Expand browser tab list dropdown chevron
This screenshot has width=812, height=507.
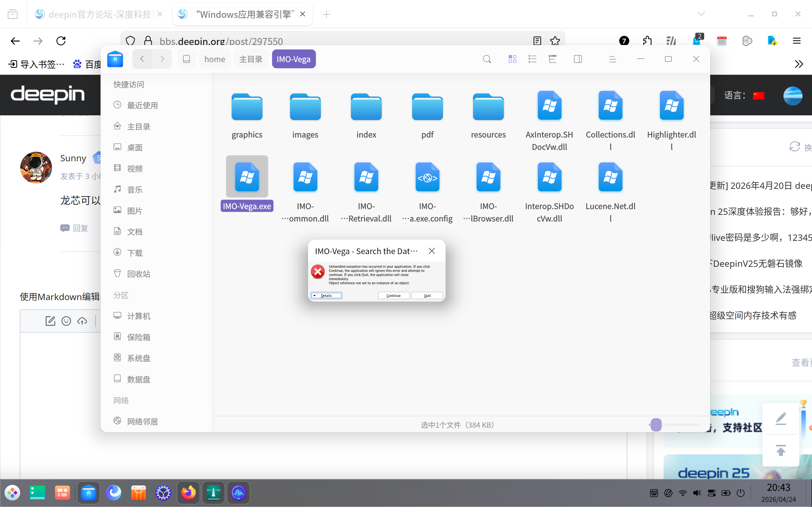coord(701,14)
